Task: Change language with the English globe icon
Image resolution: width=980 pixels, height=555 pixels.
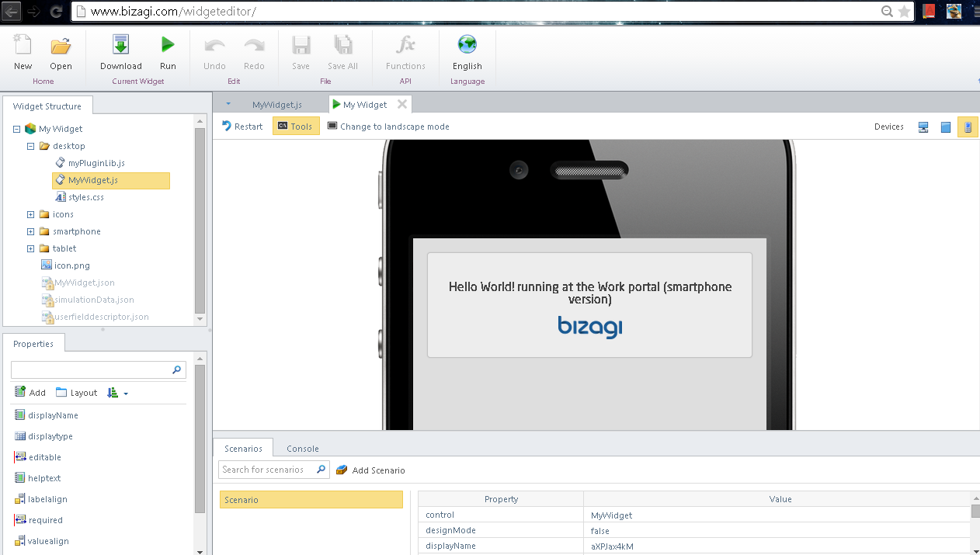Action: coord(467,44)
